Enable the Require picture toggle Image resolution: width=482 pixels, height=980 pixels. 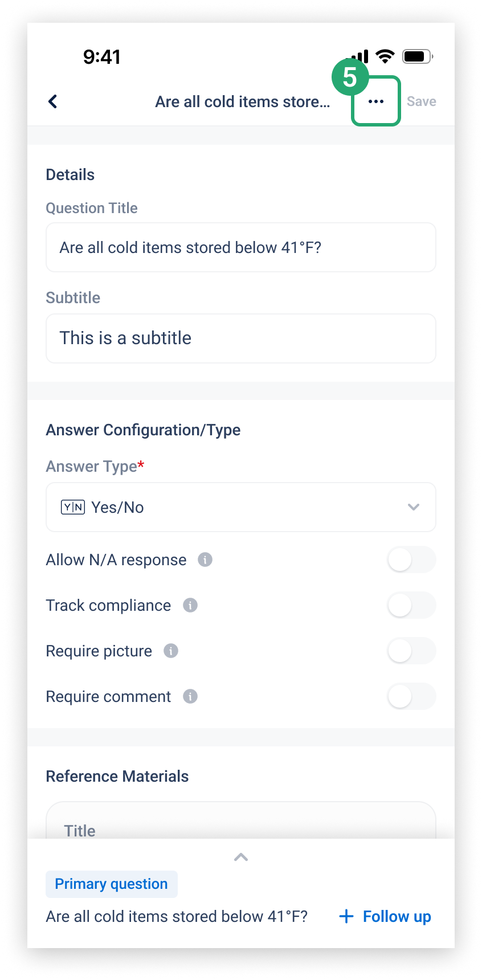point(412,651)
